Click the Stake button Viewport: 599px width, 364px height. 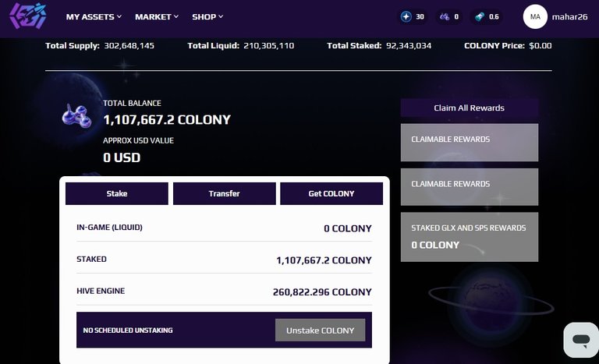(117, 193)
